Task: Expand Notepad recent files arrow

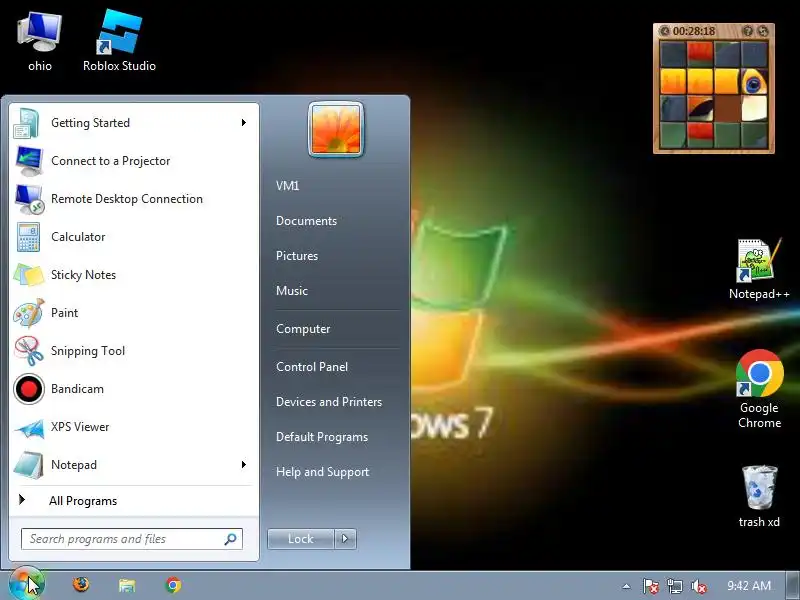Action: 244,464
